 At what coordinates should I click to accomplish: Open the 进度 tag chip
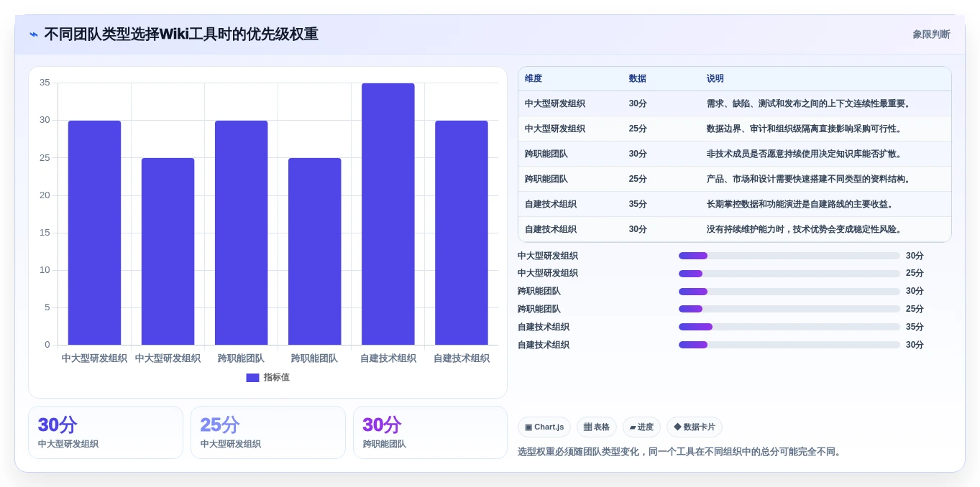[x=641, y=427]
